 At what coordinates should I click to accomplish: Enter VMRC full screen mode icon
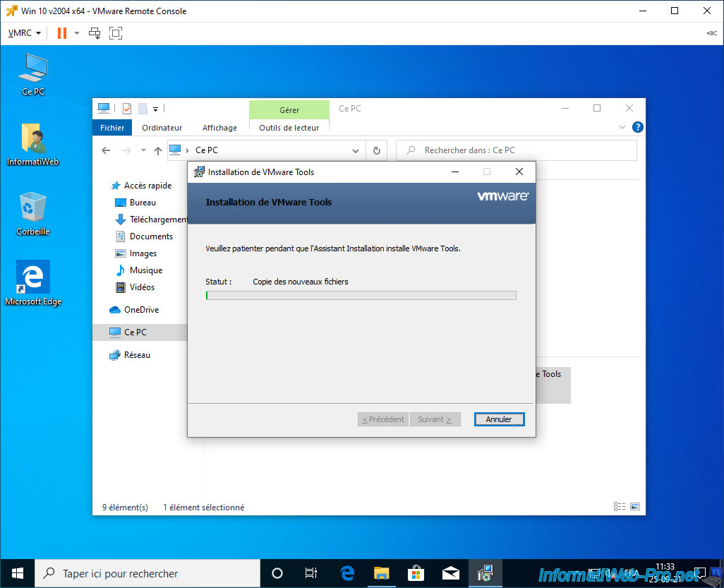click(116, 33)
